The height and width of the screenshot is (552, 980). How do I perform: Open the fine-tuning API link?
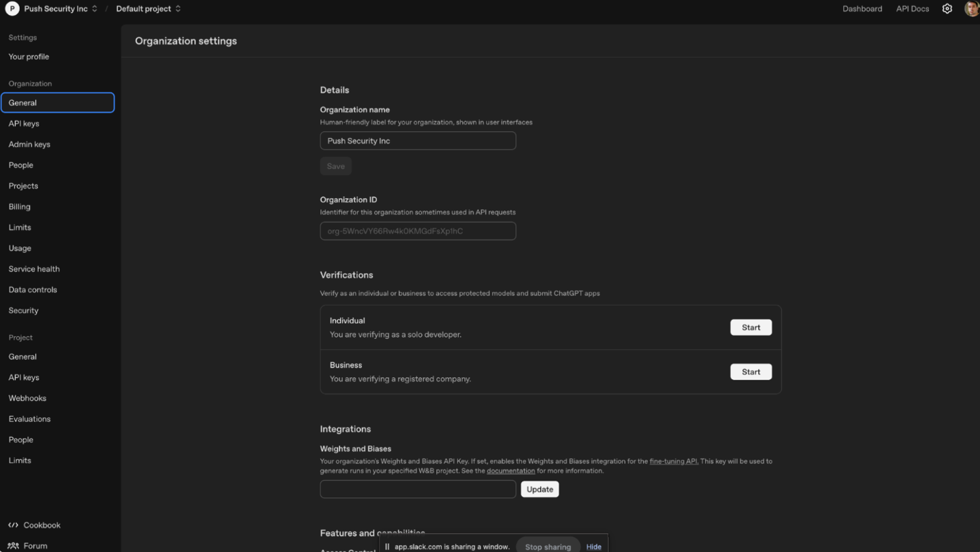[673, 461]
